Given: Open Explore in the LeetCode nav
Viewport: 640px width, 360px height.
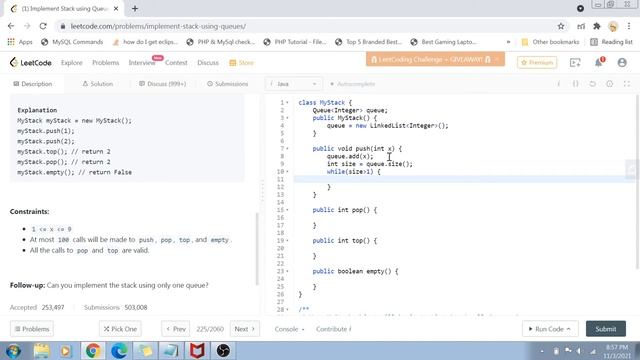Looking at the screenshot, I should point(71,62).
